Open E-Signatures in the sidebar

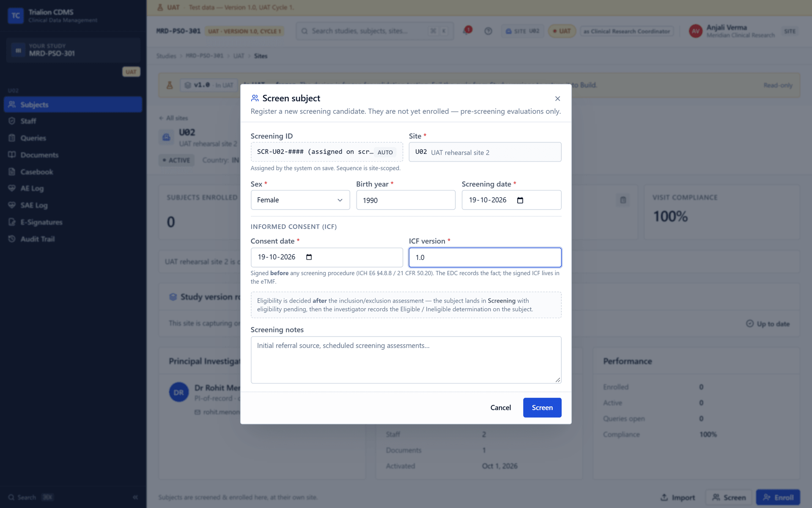point(73,222)
